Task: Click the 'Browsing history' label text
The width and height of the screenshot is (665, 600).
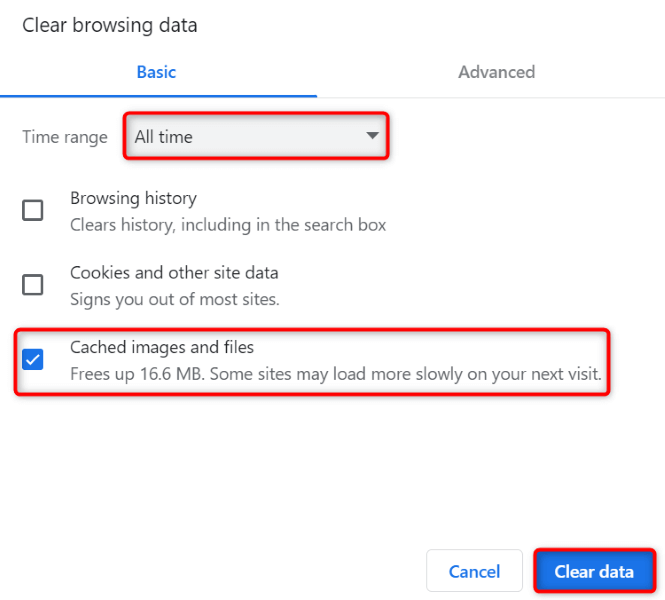Action: click(x=133, y=199)
